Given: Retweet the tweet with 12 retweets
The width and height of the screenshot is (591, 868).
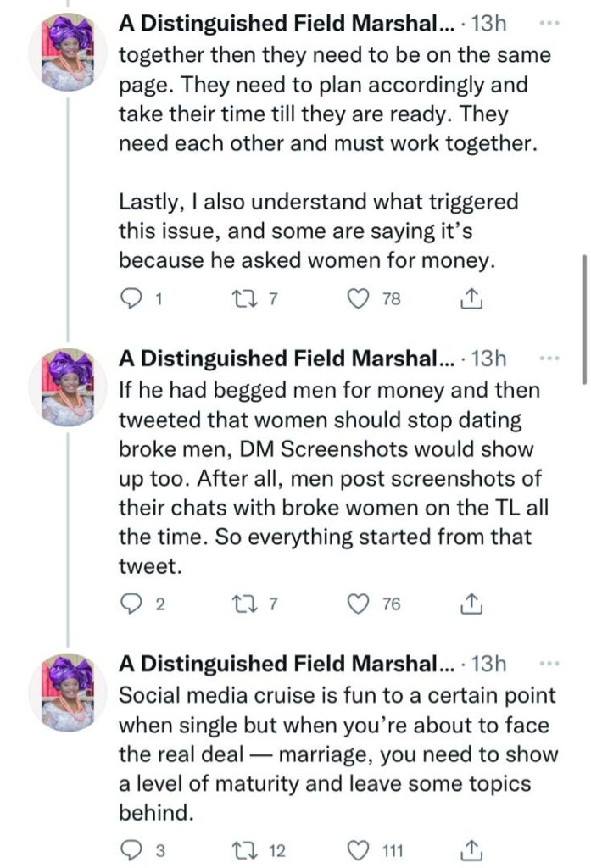Looking at the screenshot, I should 243,849.
